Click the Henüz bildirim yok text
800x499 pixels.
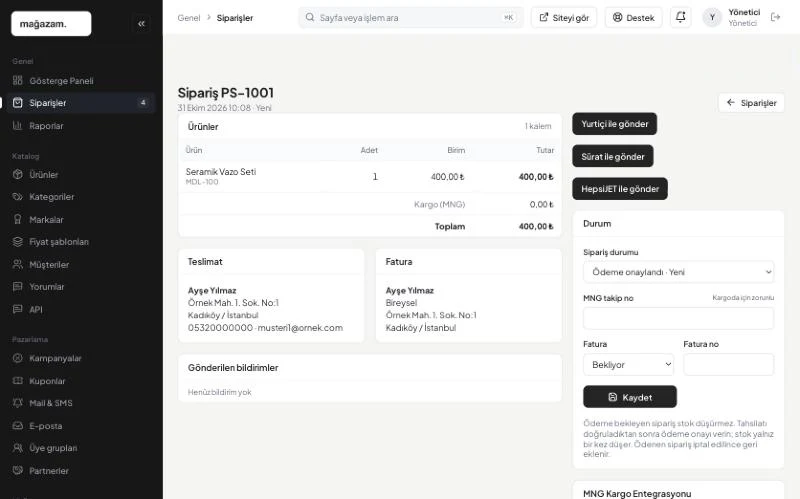point(219,392)
